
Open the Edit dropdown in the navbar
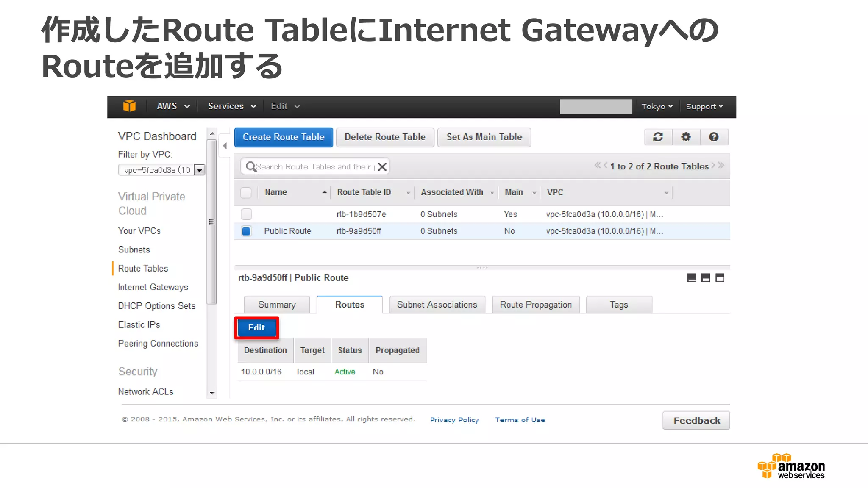[285, 106]
